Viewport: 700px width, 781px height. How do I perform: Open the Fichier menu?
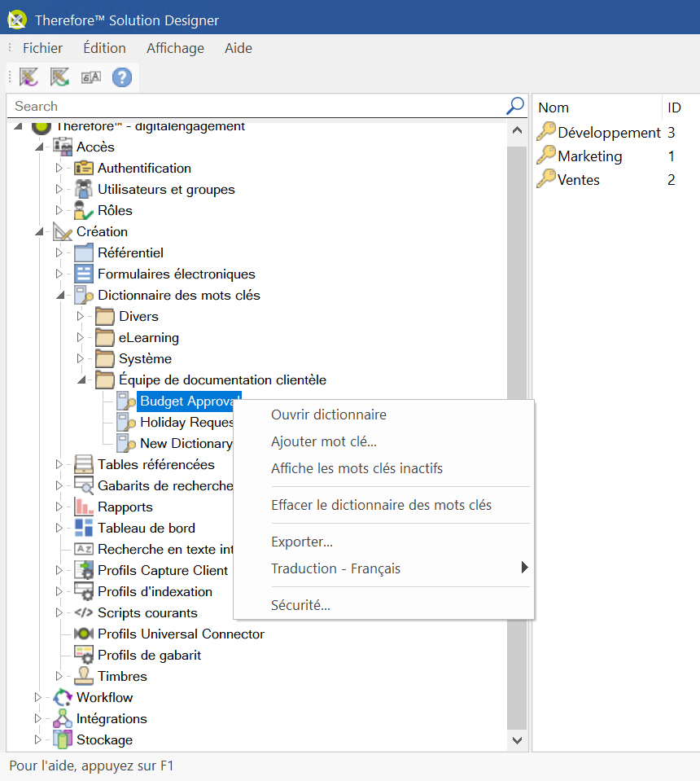(x=43, y=48)
